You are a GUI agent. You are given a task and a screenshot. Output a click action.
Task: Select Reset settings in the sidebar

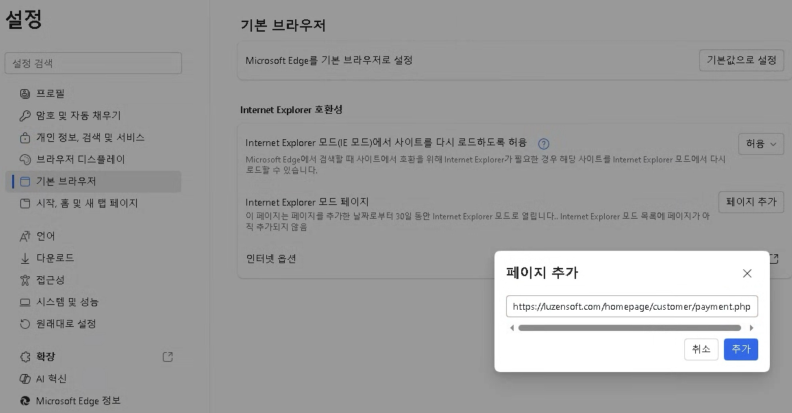[66, 324]
